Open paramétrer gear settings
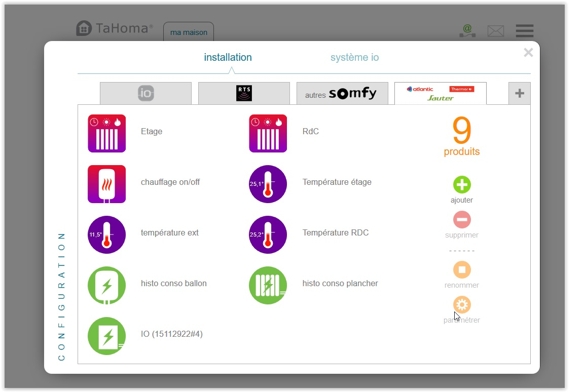 coord(461,305)
